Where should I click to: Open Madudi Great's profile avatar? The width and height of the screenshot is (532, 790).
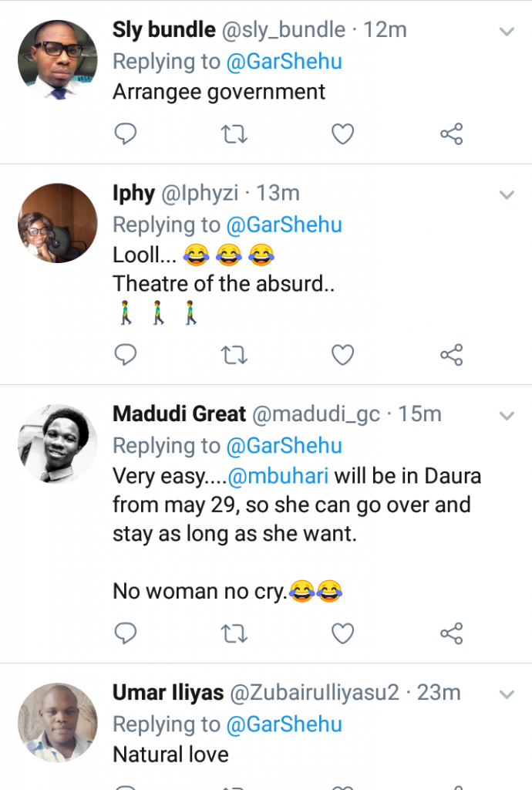[58, 445]
